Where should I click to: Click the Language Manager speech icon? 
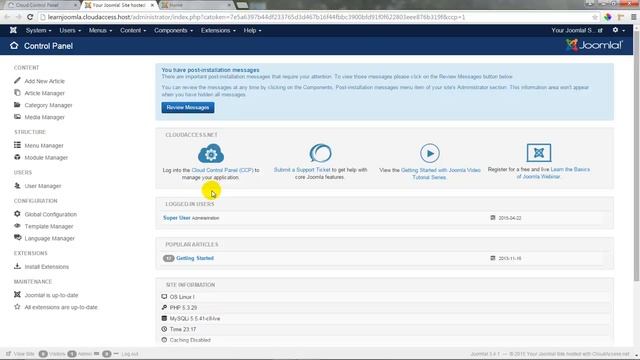[17, 238]
